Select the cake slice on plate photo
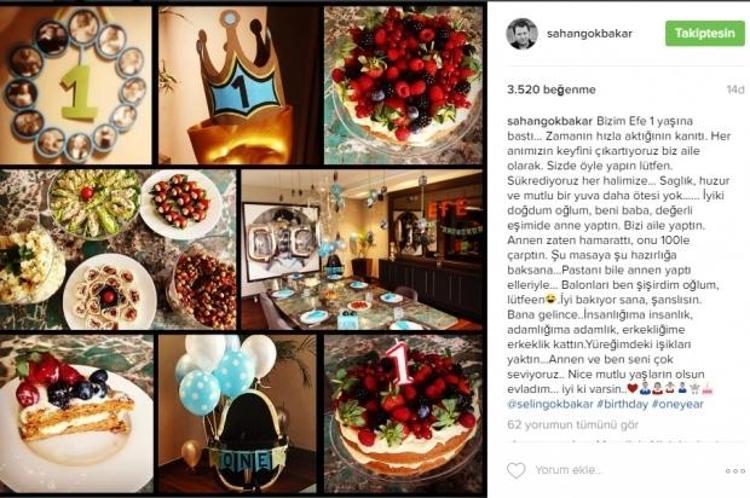This screenshot has width=750, height=498. coord(77,414)
